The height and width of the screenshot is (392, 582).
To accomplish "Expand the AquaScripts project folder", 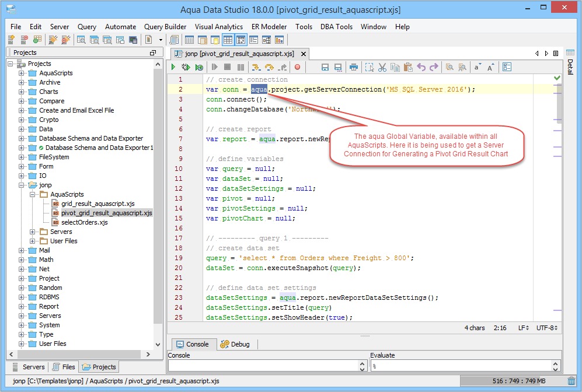I will [22, 73].
